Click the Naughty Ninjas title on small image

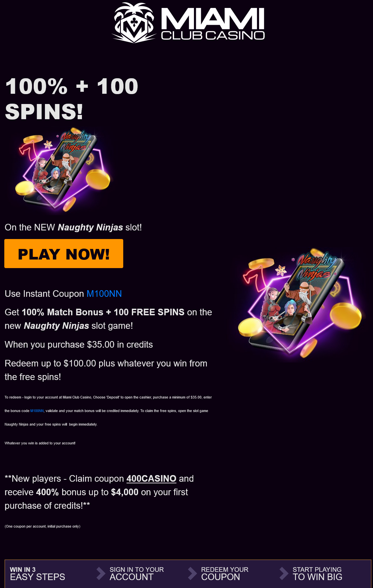pos(75,140)
